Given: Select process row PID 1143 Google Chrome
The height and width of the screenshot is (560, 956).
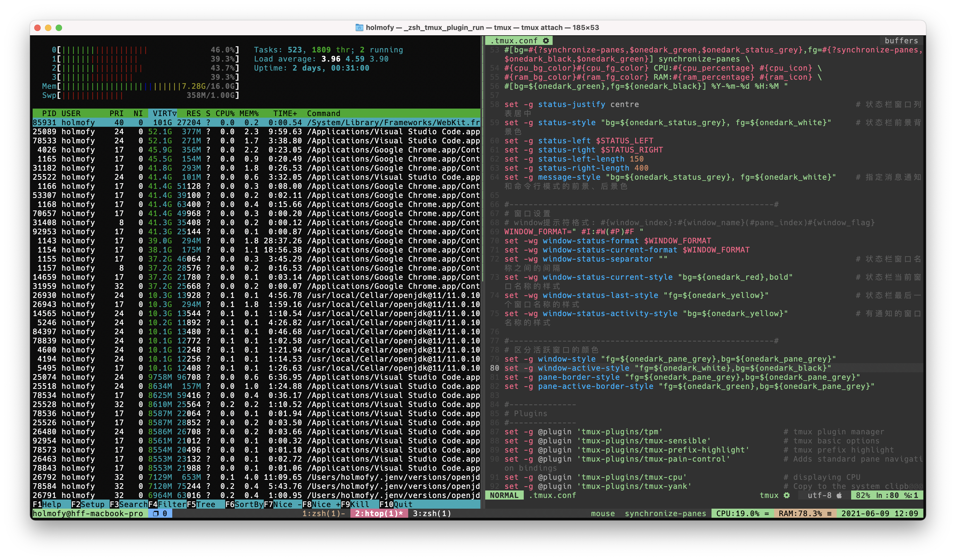Looking at the screenshot, I should [x=256, y=241].
